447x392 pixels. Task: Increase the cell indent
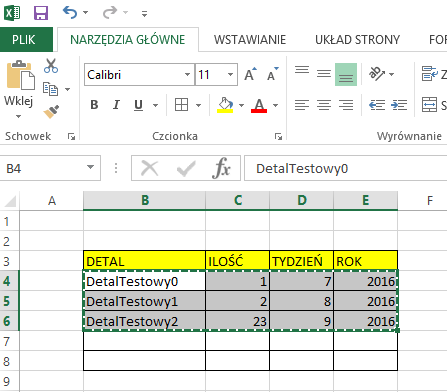pyautogui.click(x=399, y=105)
